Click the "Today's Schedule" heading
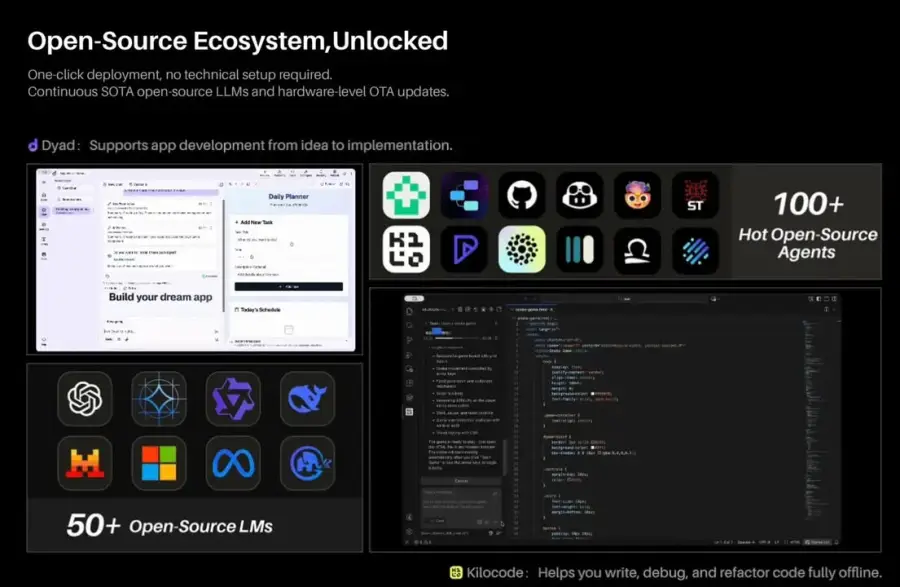The image size is (900, 587). click(x=261, y=310)
